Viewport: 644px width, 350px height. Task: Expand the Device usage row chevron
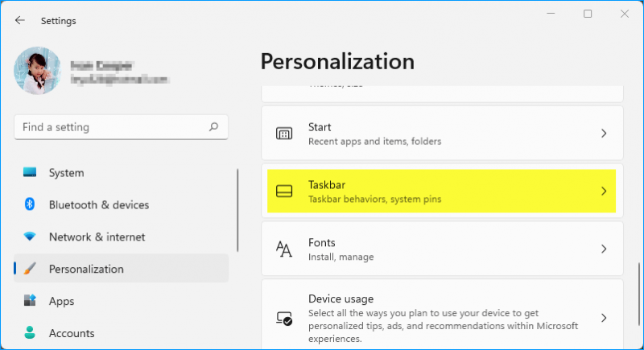point(604,318)
